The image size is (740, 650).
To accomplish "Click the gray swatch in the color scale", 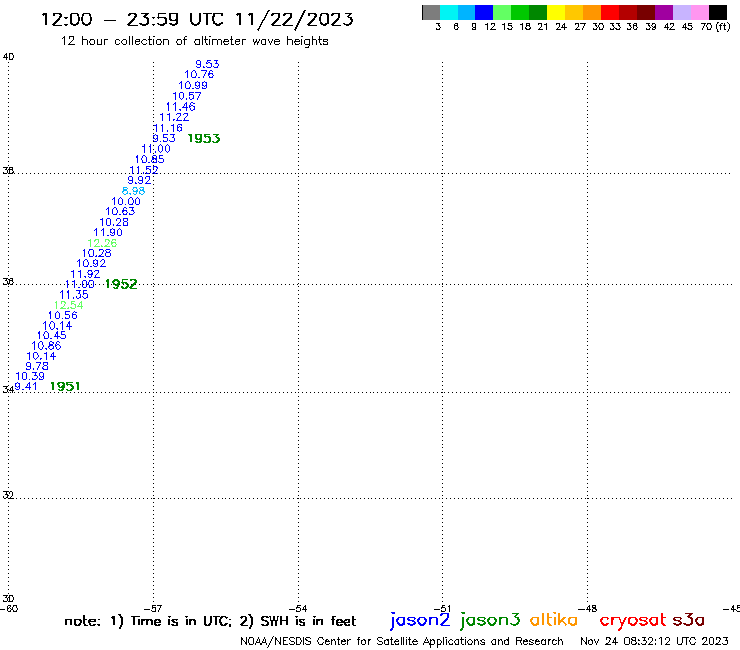I will tap(431, 12).
